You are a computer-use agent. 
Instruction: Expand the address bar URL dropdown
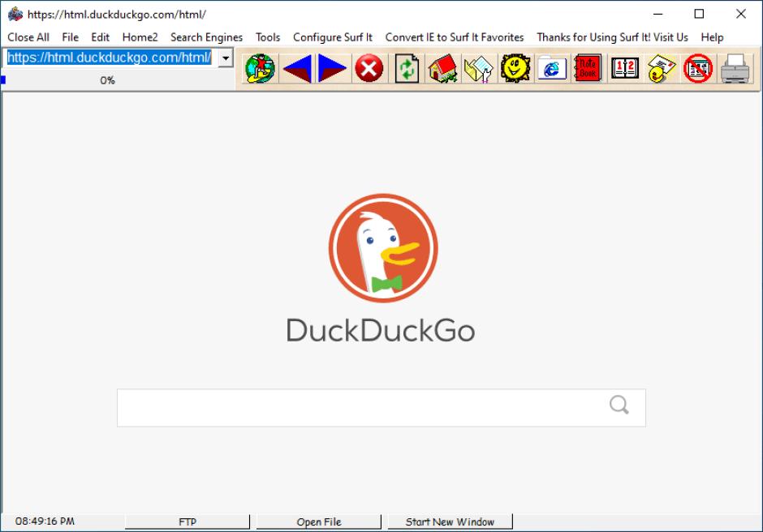point(226,58)
